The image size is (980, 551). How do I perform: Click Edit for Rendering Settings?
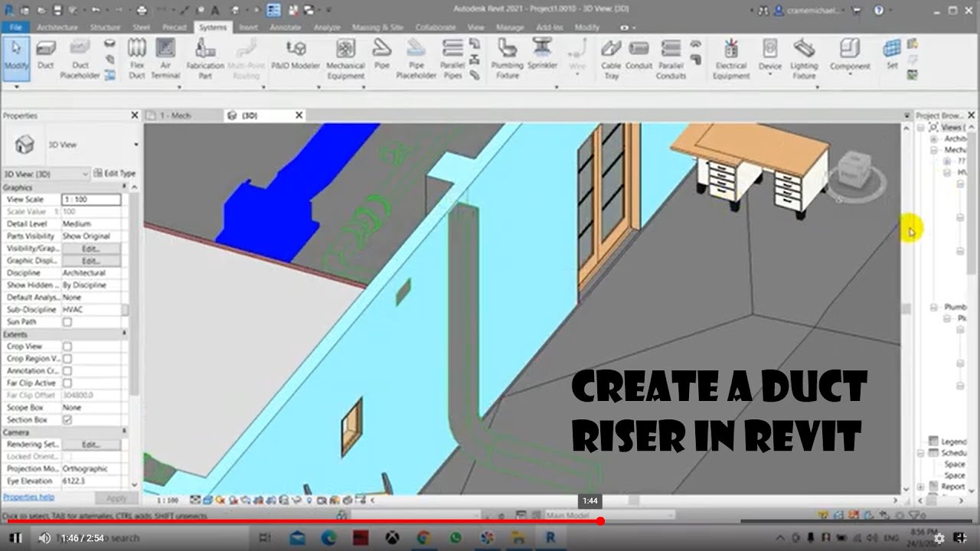91,445
